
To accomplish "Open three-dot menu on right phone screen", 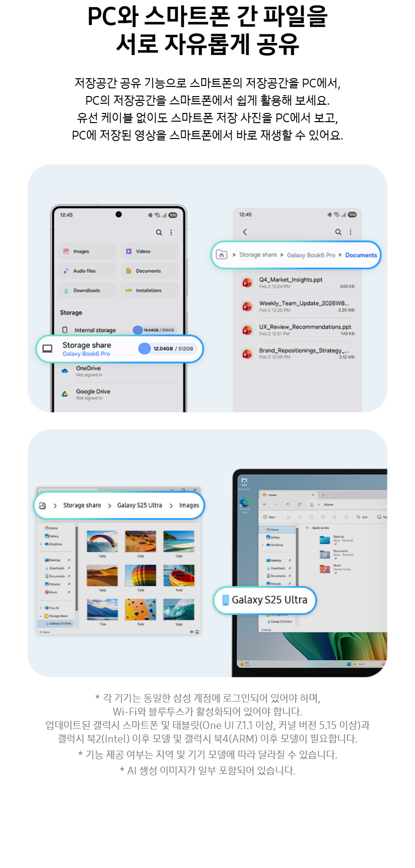I will click(350, 232).
